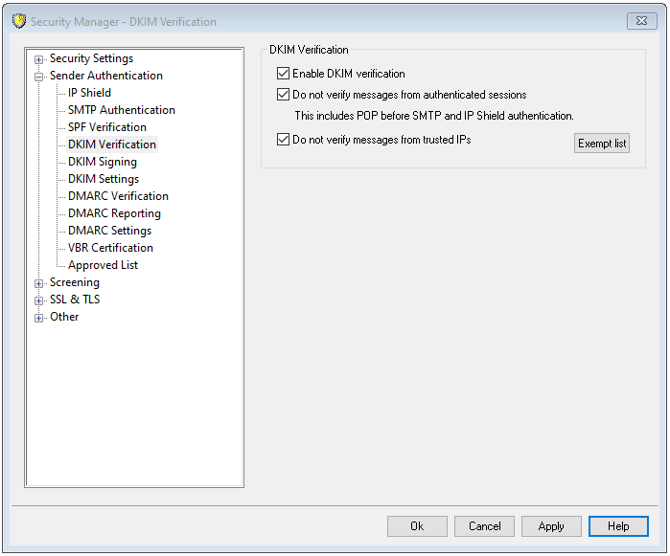This screenshot has width=670, height=556.
Task: Close the Security Manager dialog
Action: 640,21
